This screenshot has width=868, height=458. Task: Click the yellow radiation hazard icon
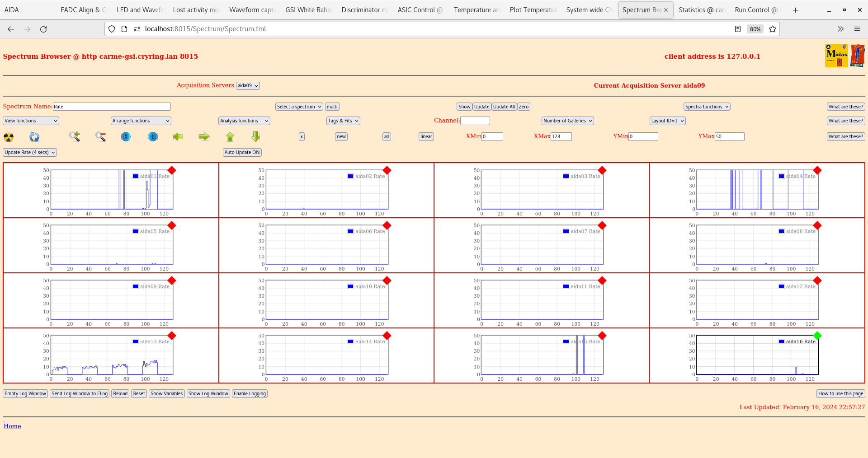pos(9,137)
